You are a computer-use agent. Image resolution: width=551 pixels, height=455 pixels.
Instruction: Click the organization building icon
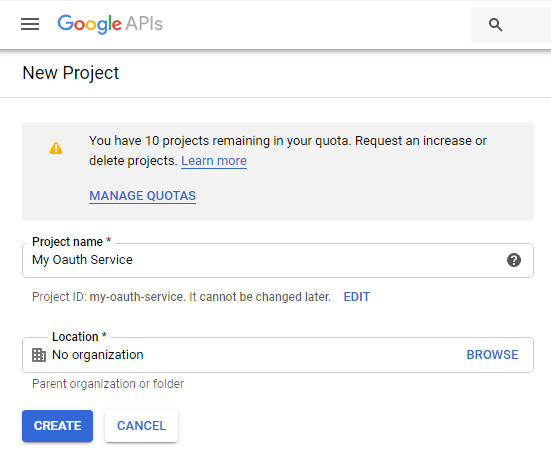click(39, 355)
